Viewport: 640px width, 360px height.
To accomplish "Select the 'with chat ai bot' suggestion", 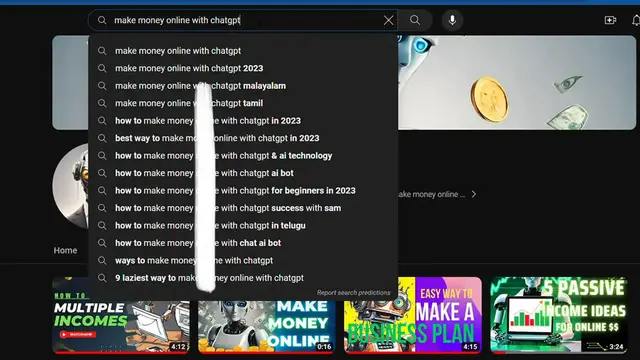I will tap(243, 243).
